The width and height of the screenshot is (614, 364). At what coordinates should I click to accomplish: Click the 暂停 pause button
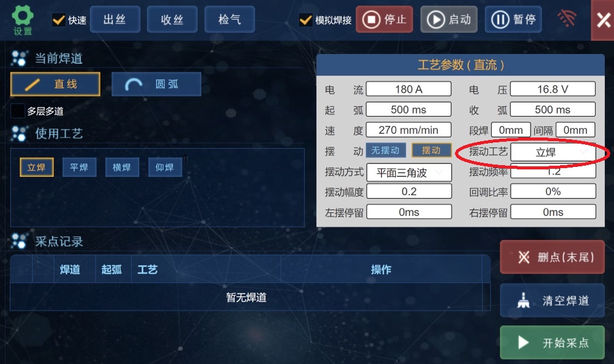tap(513, 20)
